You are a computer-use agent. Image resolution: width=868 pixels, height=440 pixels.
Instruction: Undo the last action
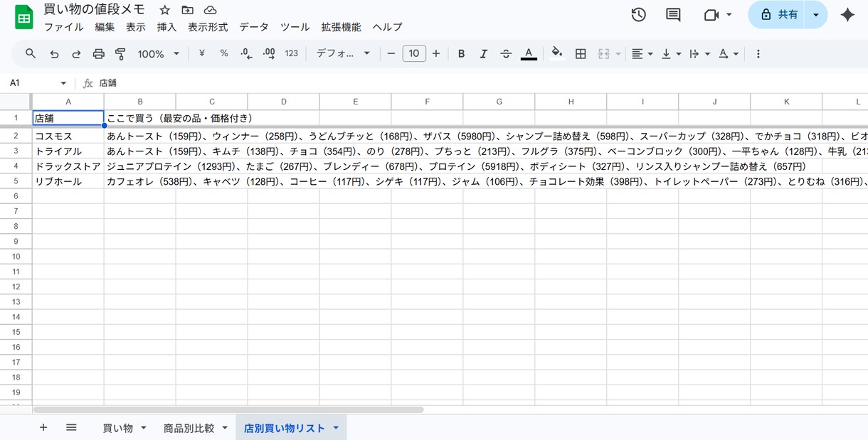click(x=54, y=53)
